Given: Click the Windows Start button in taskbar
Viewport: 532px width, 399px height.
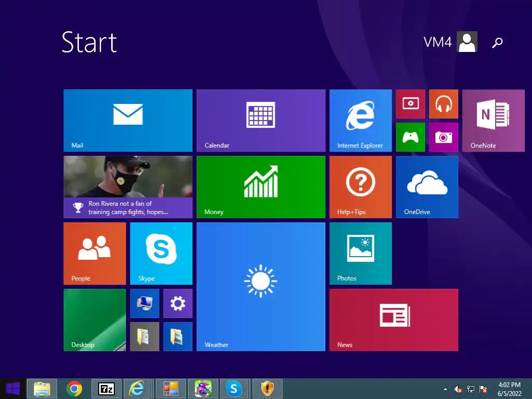Looking at the screenshot, I should (x=12, y=389).
